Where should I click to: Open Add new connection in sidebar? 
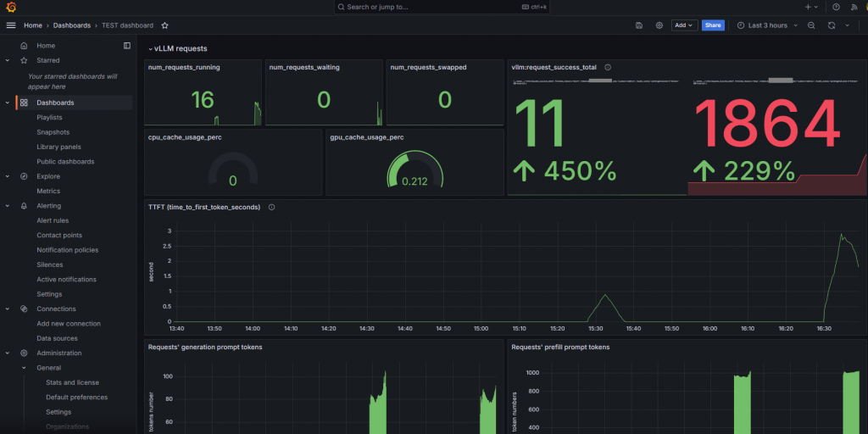(x=69, y=323)
